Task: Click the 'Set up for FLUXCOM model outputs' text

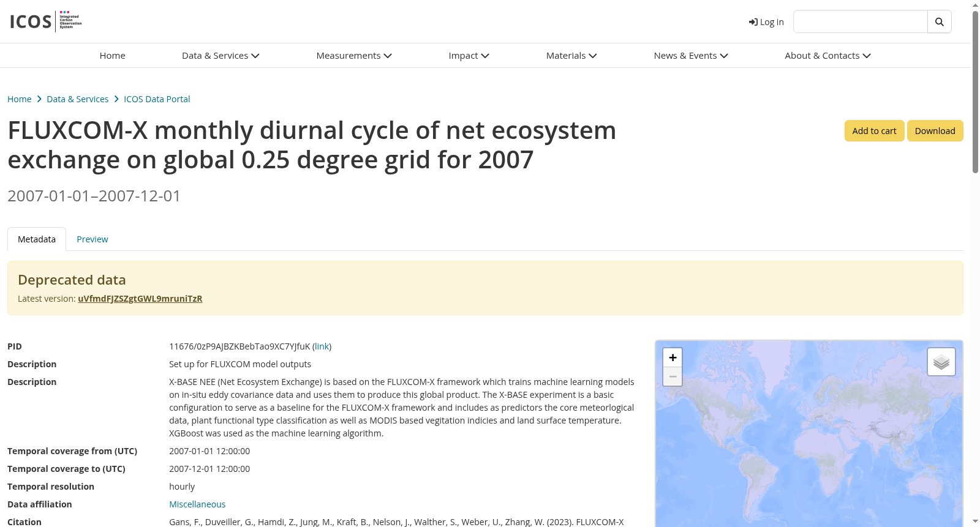Action: tap(240, 364)
